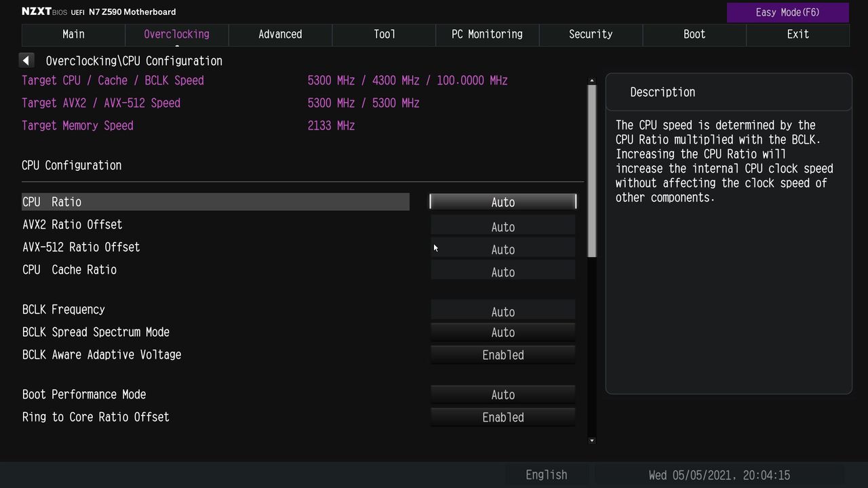Select Ring to Core Ratio Offset label
This screenshot has width=868, height=488.
point(96,417)
